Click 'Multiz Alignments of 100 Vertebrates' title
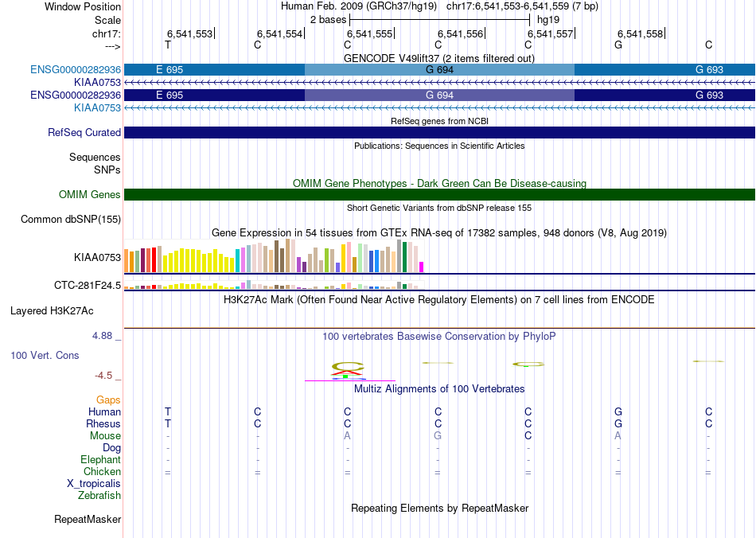 pyautogui.click(x=439, y=388)
